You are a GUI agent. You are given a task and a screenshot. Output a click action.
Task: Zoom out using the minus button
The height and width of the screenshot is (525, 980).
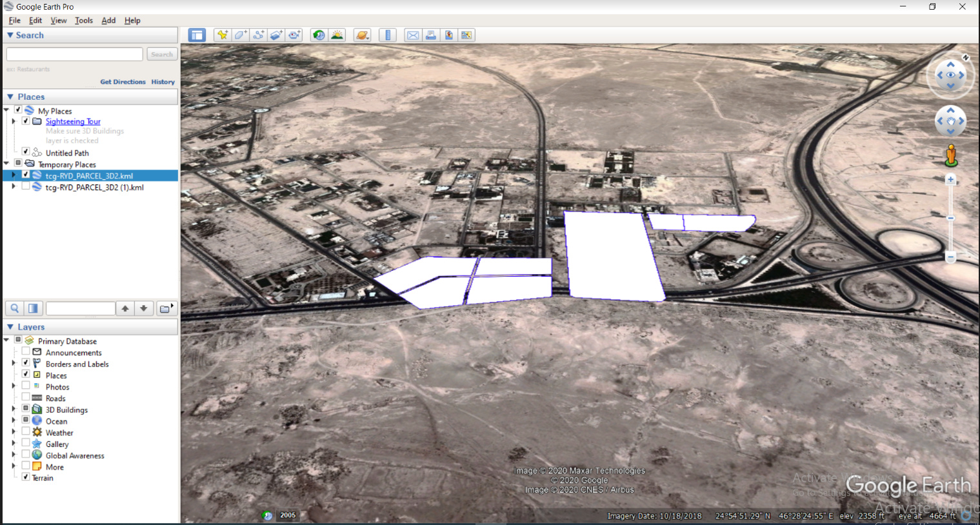pyautogui.click(x=950, y=257)
